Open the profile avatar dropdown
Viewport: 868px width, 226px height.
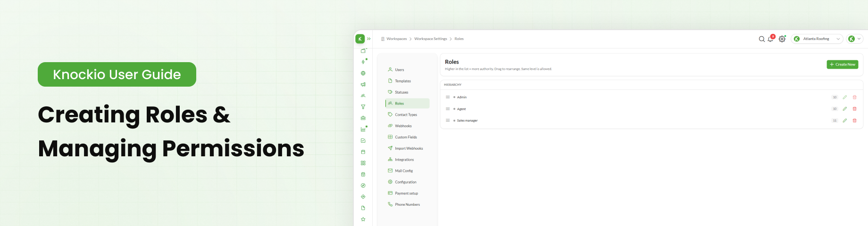point(854,39)
